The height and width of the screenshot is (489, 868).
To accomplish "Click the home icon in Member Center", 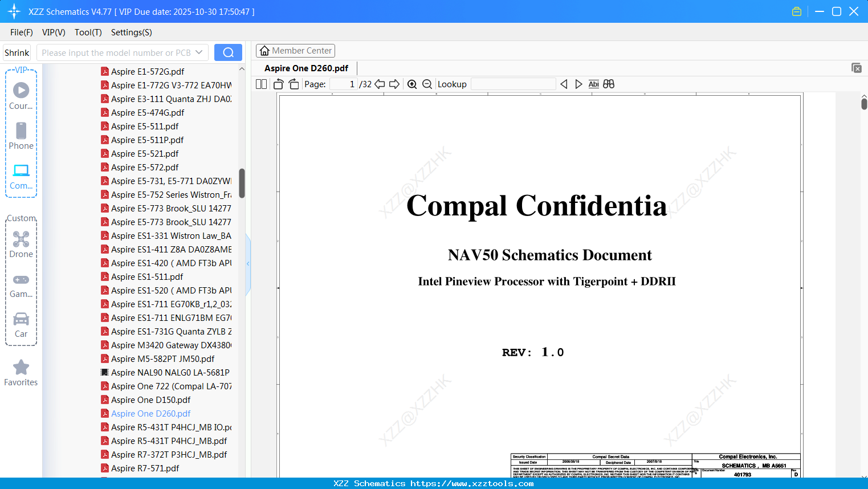I will pyautogui.click(x=264, y=51).
